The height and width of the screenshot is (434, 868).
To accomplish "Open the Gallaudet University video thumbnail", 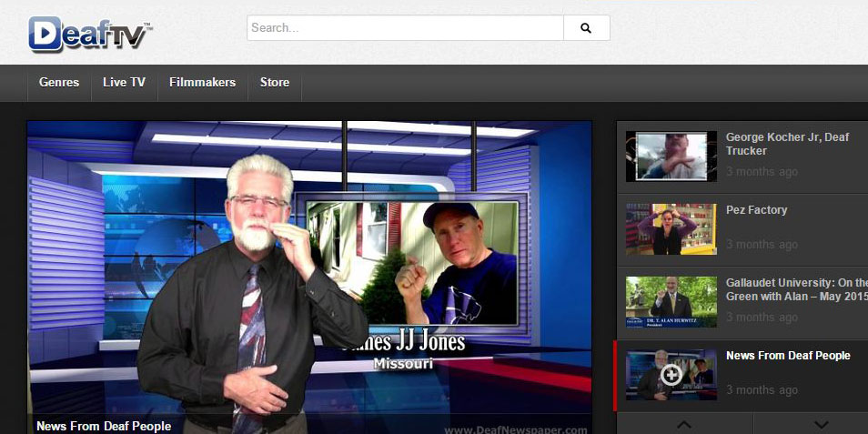I will tap(671, 302).
